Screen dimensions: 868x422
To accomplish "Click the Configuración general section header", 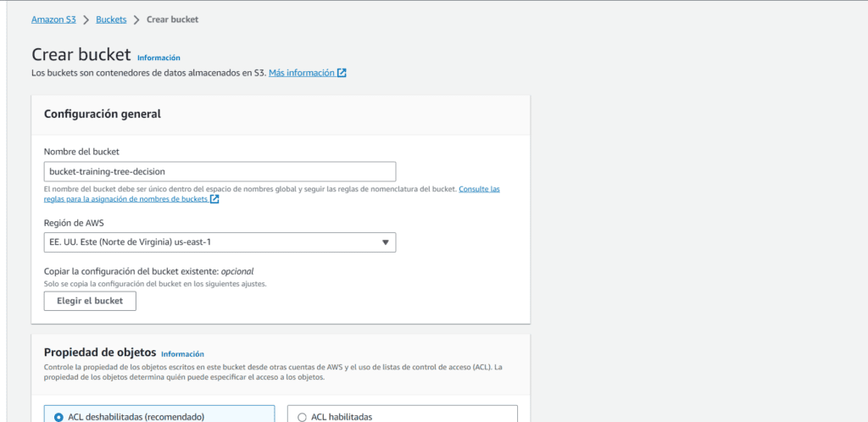I will [103, 114].
